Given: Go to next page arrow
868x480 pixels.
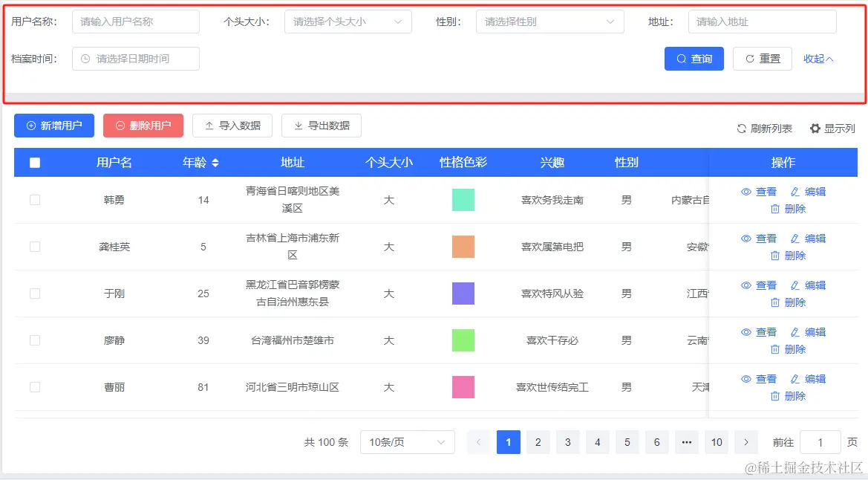Looking at the screenshot, I should pos(746,442).
